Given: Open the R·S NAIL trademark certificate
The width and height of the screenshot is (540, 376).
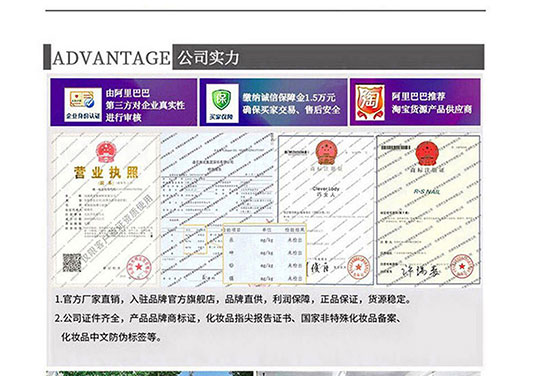Looking at the screenshot, I should point(428,210).
